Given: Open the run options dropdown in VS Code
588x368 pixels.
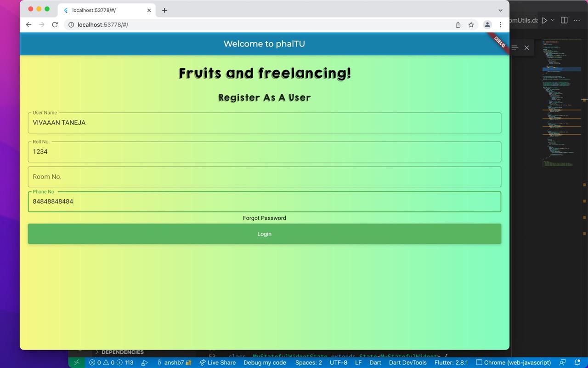Looking at the screenshot, I should pos(553,20).
